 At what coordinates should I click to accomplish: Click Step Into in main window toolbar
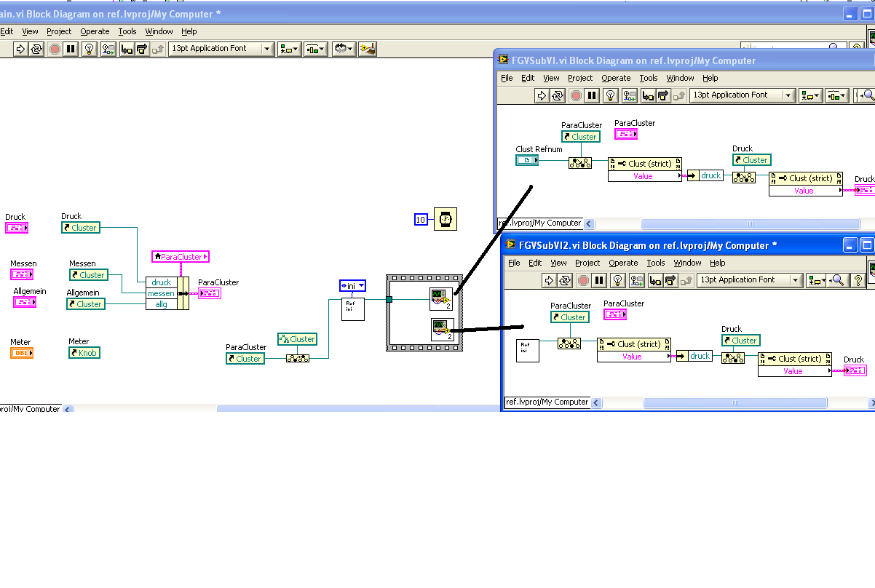[127, 49]
